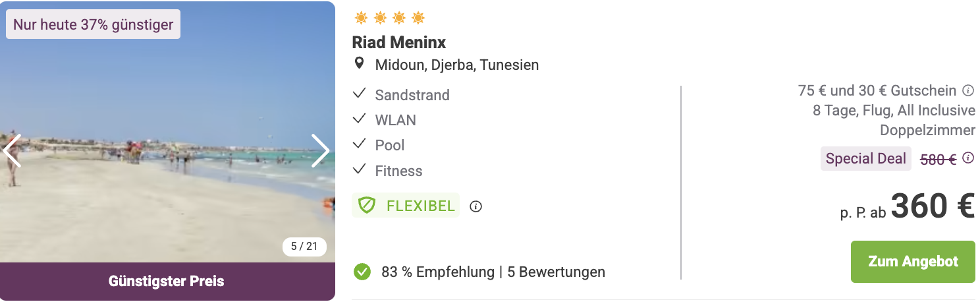The height and width of the screenshot is (302, 980).
Task: Click the Zum Angebot button
Action: (x=913, y=262)
